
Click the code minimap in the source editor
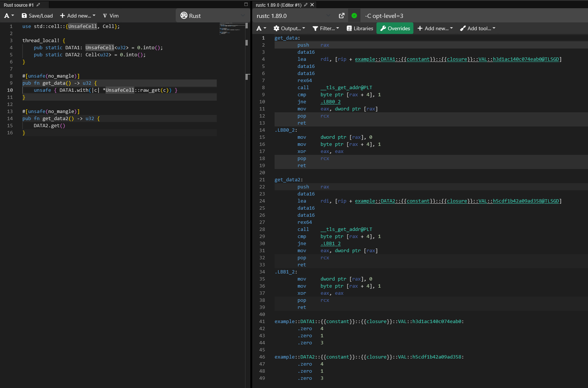click(x=232, y=29)
